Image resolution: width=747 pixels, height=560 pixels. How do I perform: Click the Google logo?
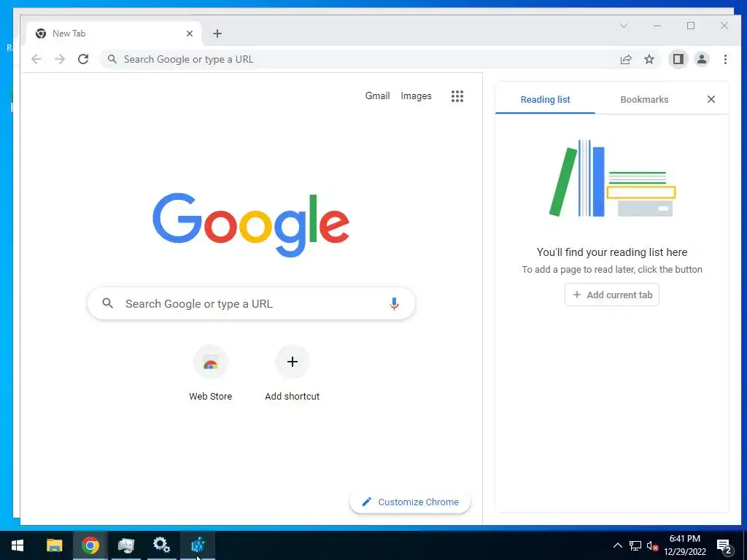[x=251, y=225]
